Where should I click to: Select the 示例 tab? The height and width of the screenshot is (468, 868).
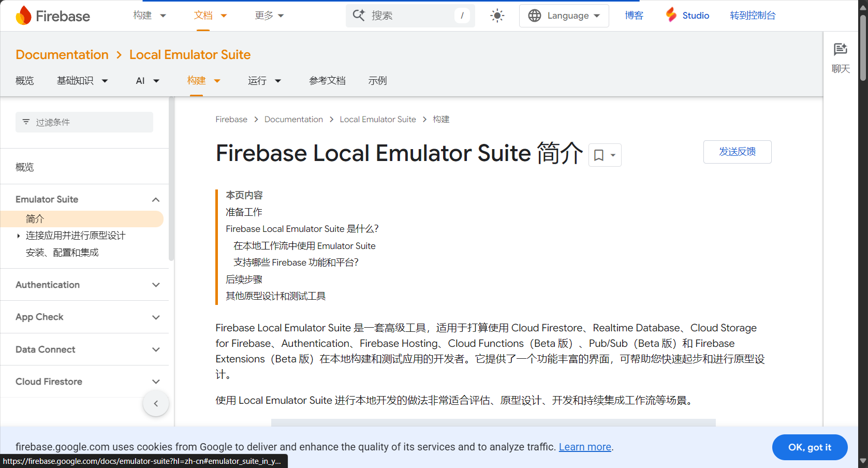tap(377, 81)
